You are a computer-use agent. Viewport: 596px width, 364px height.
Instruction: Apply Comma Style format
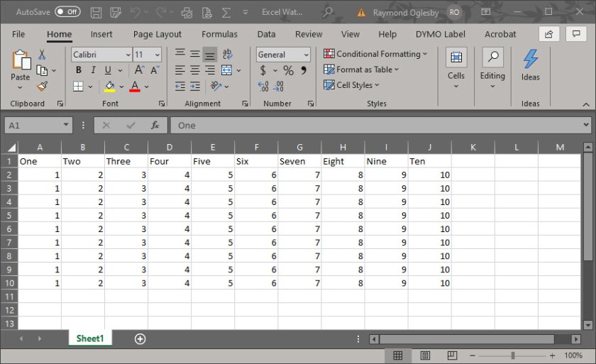304,70
